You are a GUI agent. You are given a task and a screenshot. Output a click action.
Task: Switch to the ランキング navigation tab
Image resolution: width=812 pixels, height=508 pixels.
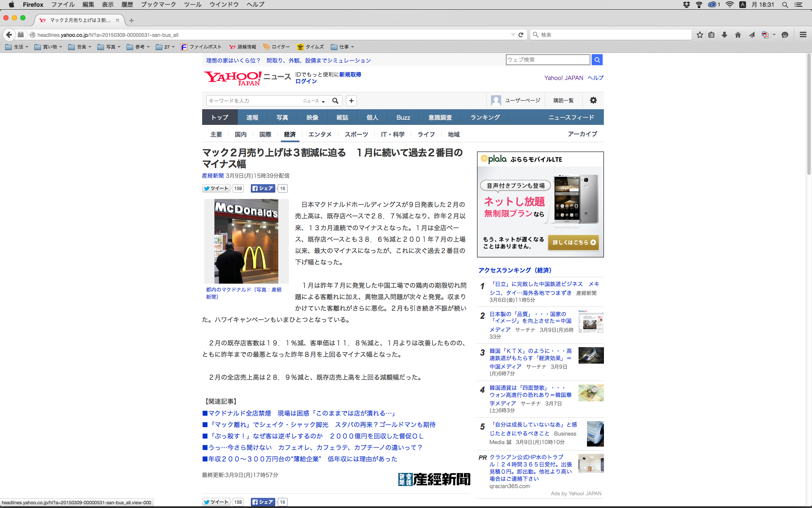pos(485,117)
